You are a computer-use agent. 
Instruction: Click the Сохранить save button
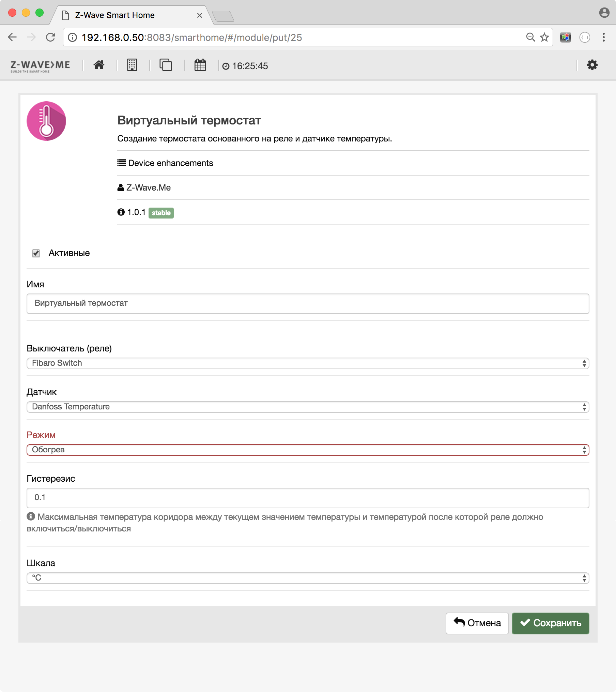pyautogui.click(x=551, y=623)
